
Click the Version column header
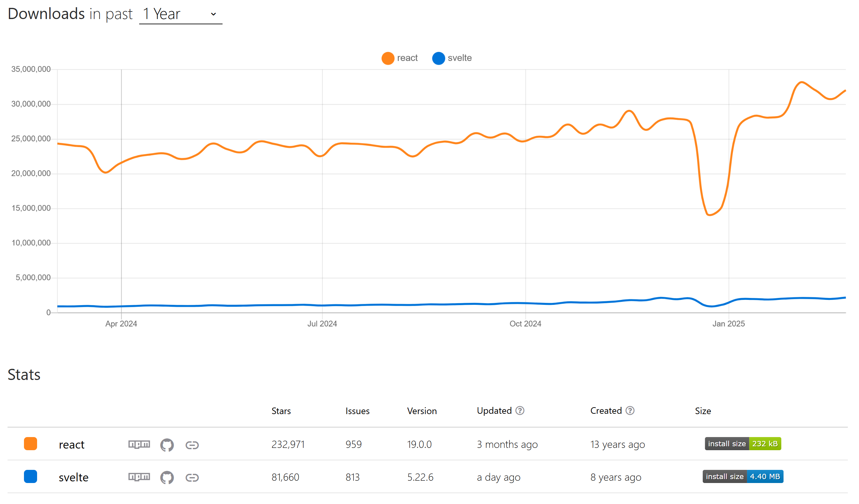[x=422, y=411]
